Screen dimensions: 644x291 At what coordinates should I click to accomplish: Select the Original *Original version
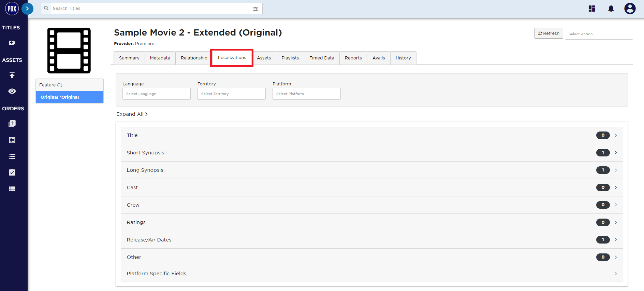point(70,97)
